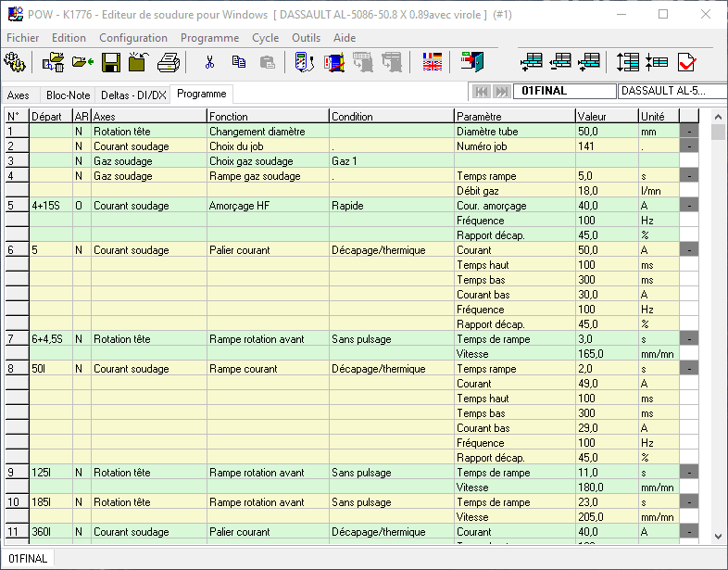Screen dimensions: 728x570
Task: Select the Programme tab
Action: [x=202, y=94]
